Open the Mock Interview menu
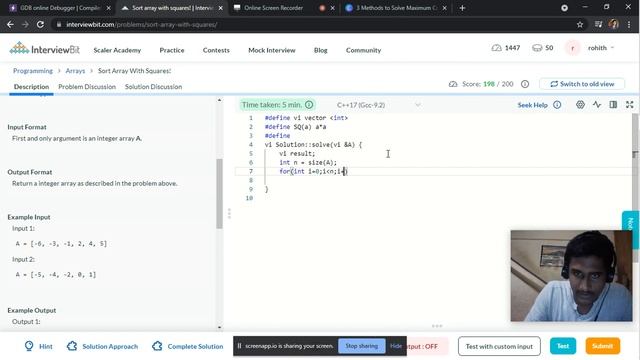Viewport: 640px width, 360px height. point(272,50)
